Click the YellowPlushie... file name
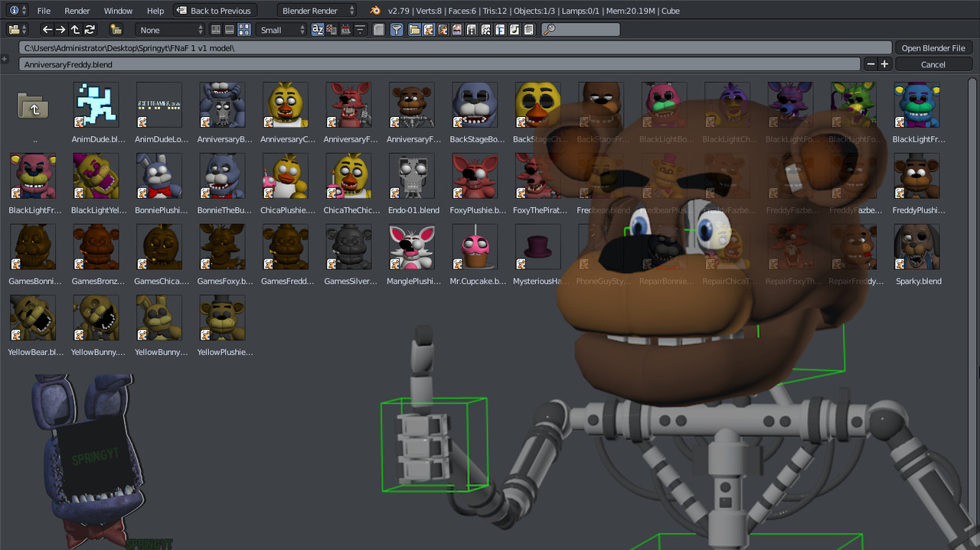The width and height of the screenshot is (980, 550). click(224, 353)
